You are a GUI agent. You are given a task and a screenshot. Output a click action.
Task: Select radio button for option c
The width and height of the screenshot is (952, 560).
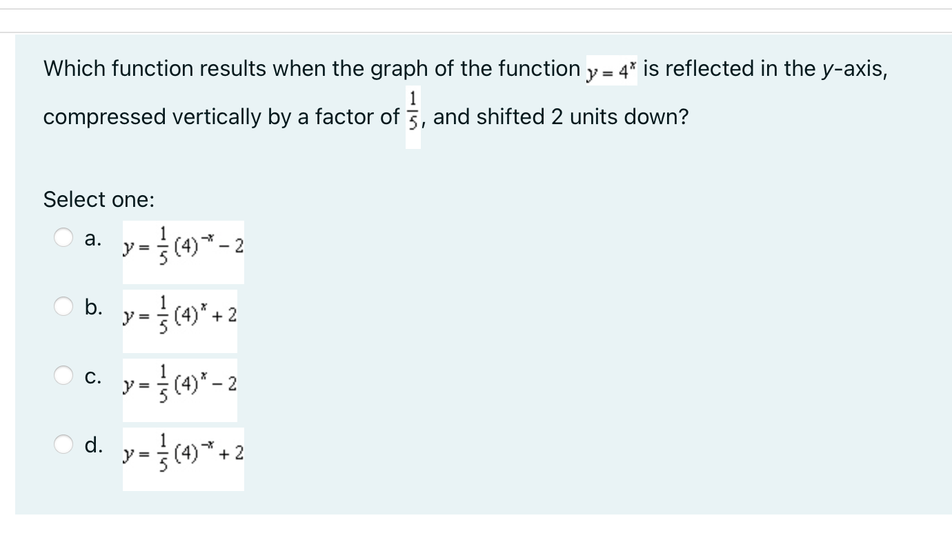pos(63,374)
